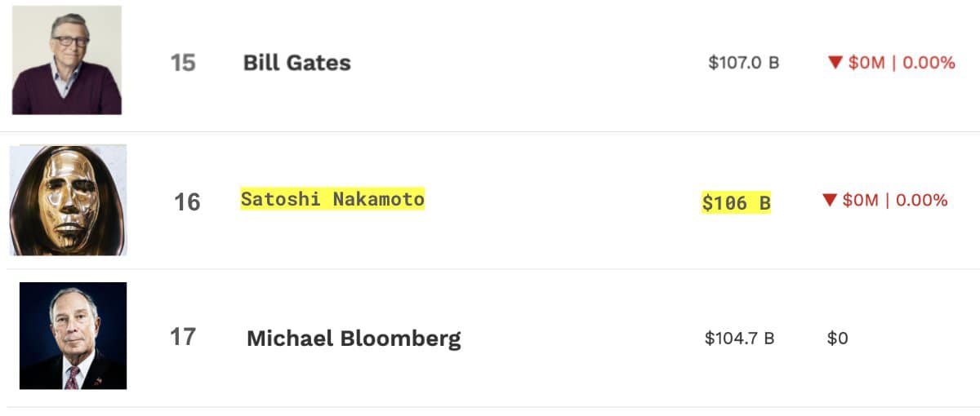Viewport: 980px width, 416px height.
Task: Click rank number 17
Action: [x=183, y=337]
